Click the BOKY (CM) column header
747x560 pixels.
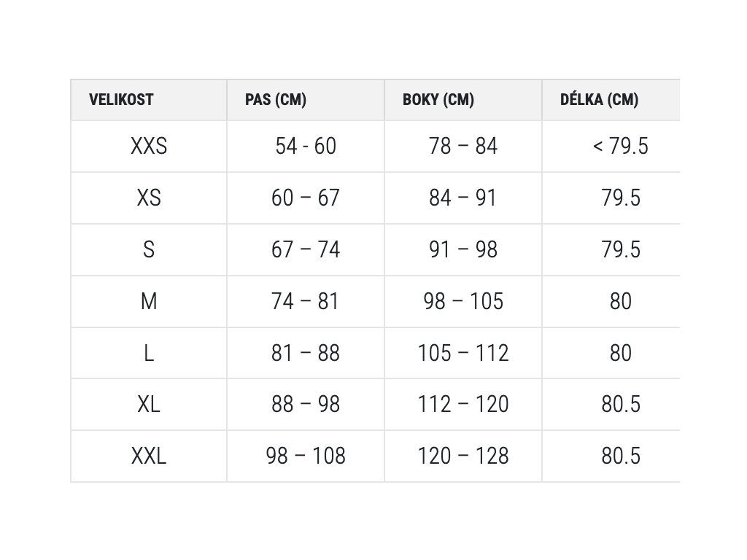point(438,99)
